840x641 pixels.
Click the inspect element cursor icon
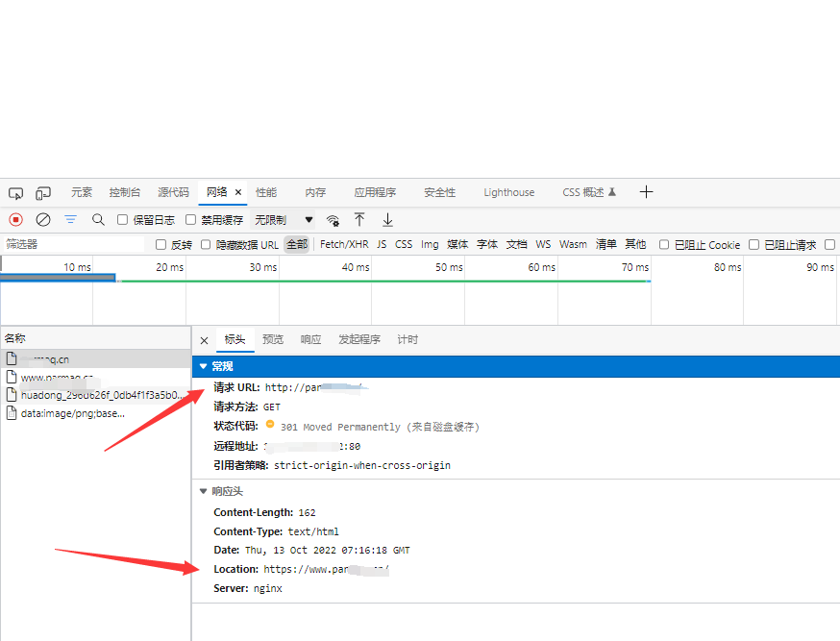pos(14,193)
